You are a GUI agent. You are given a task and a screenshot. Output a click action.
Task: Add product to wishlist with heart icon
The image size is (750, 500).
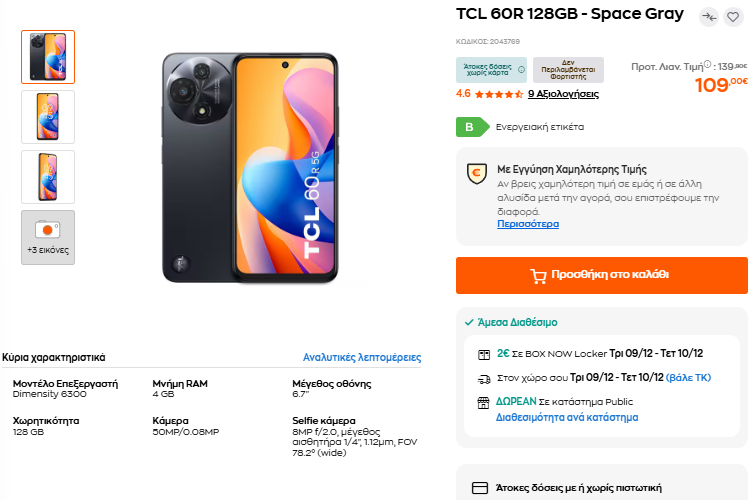[x=733, y=17]
